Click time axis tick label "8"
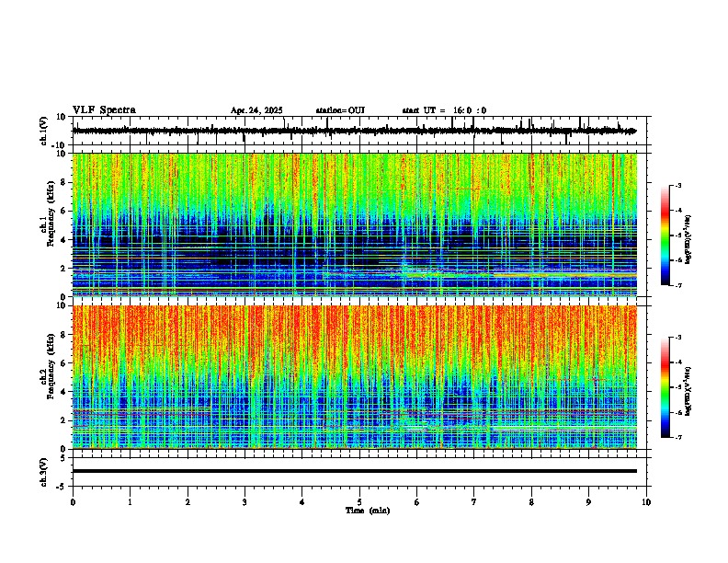Image resolution: width=728 pixels, height=563 pixels. pyautogui.click(x=531, y=502)
